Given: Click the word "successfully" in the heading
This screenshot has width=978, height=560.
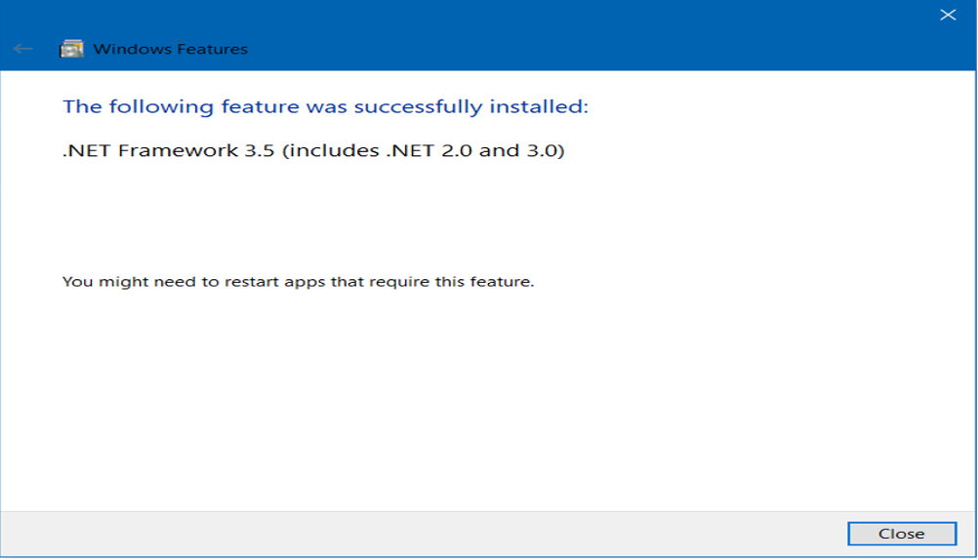Looking at the screenshot, I should (x=415, y=106).
